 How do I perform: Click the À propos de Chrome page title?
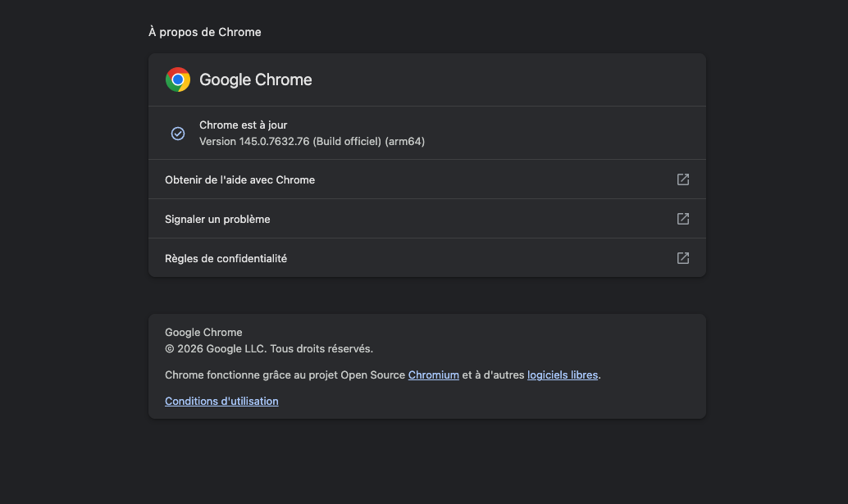click(x=203, y=32)
